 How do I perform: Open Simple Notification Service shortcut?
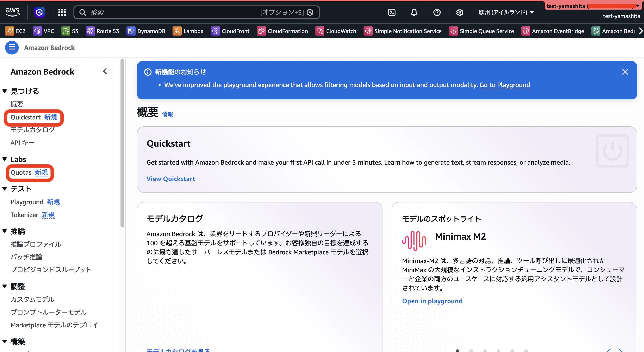[403, 31]
